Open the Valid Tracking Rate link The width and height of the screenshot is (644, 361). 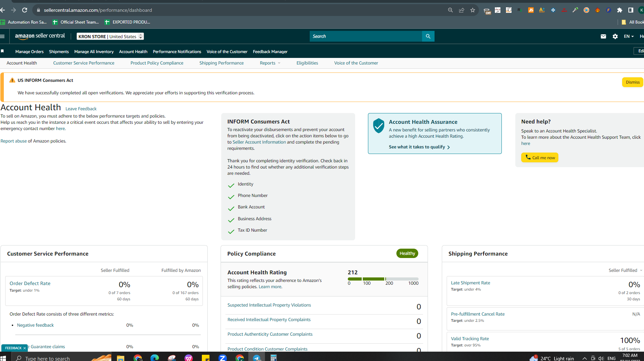[470, 339]
